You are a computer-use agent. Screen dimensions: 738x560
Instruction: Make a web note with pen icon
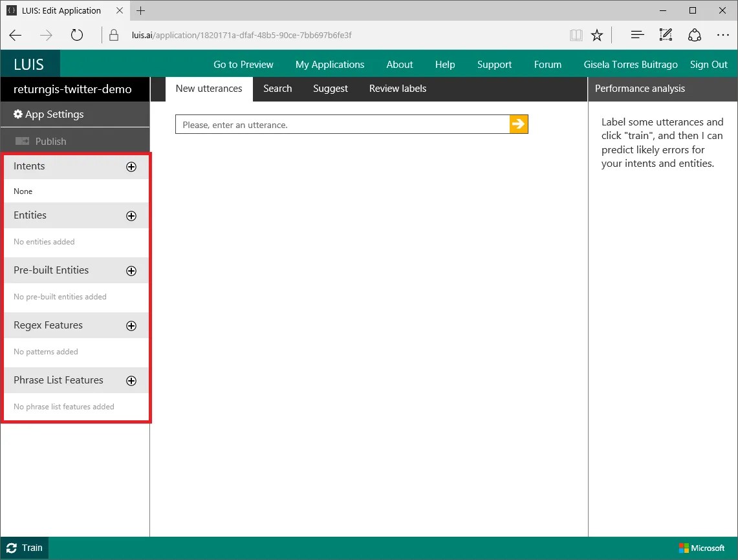pyautogui.click(x=666, y=35)
